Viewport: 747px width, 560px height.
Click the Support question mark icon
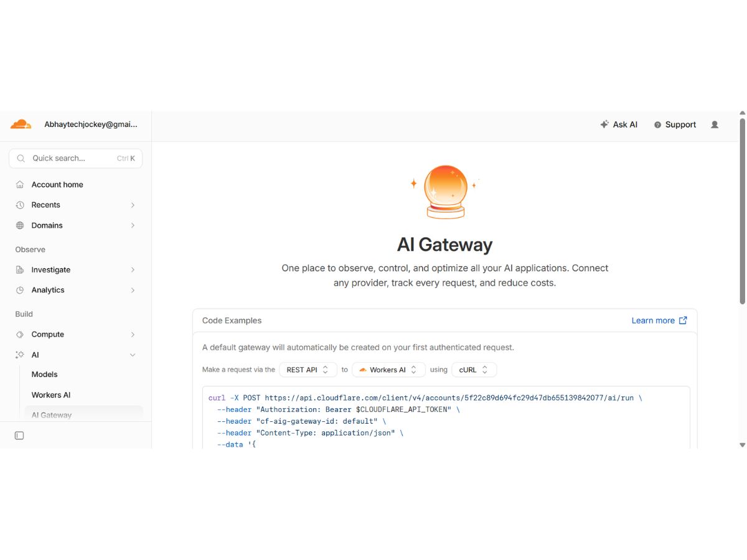click(657, 125)
